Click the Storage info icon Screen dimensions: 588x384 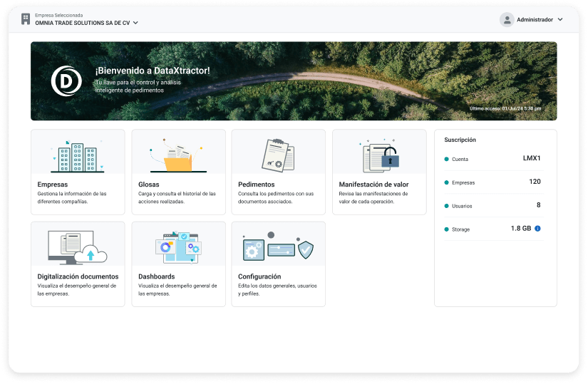point(537,229)
